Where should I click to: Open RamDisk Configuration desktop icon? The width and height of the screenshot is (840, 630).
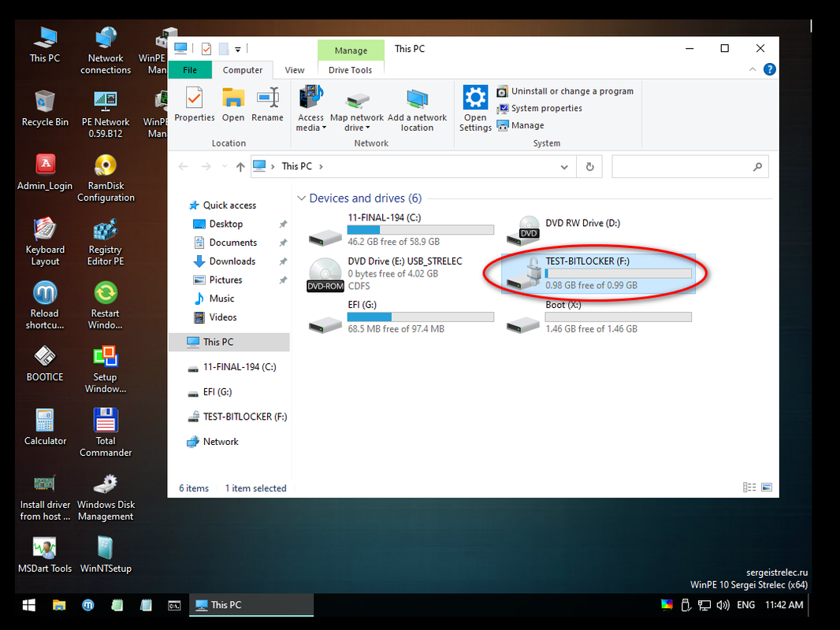[106, 178]
